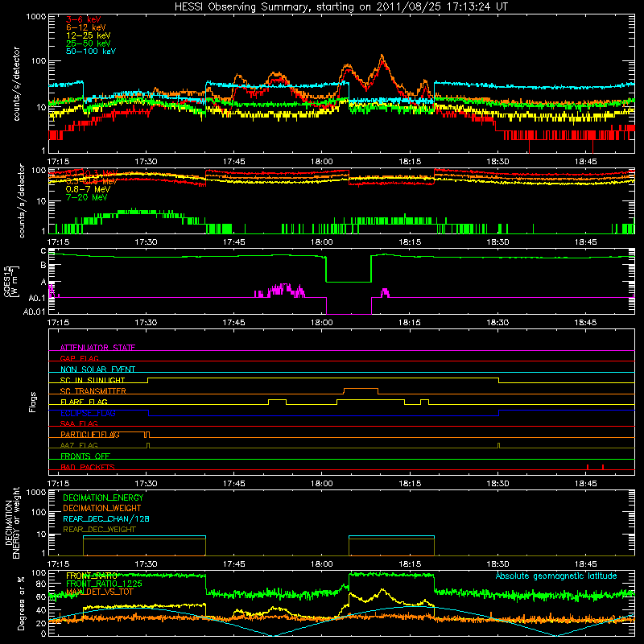Click the SC_TRANSMITTER flag label
This screenshot has height=644, width=644.
pos(93,391)
